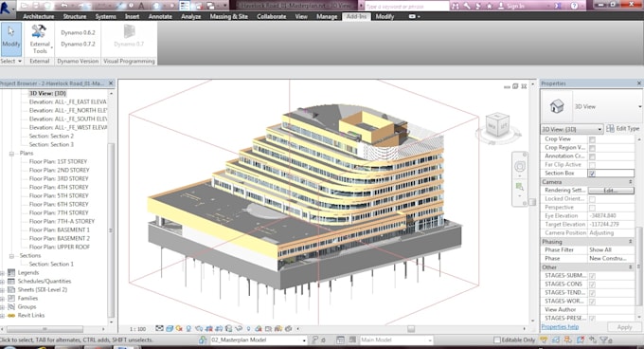644x349 pixels.
Task: Click the Apply button in Properties
Action: tap(624, 327)
